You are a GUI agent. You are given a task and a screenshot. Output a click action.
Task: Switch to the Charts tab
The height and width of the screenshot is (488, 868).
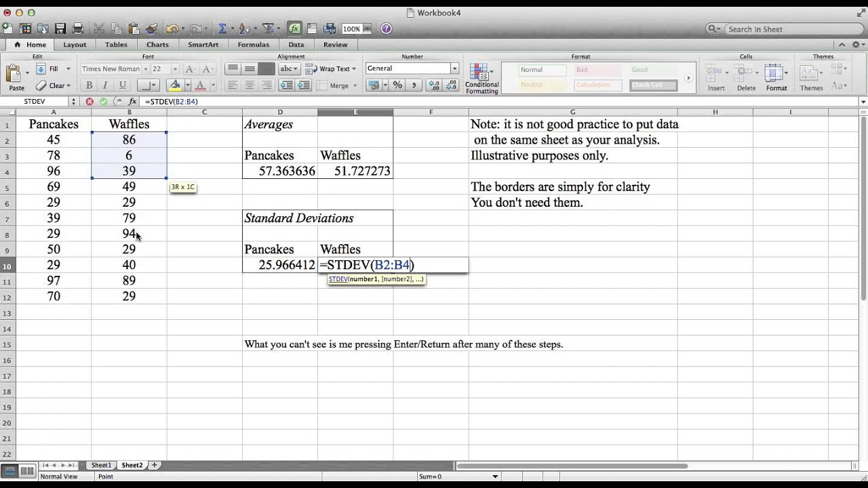point(157,45)
